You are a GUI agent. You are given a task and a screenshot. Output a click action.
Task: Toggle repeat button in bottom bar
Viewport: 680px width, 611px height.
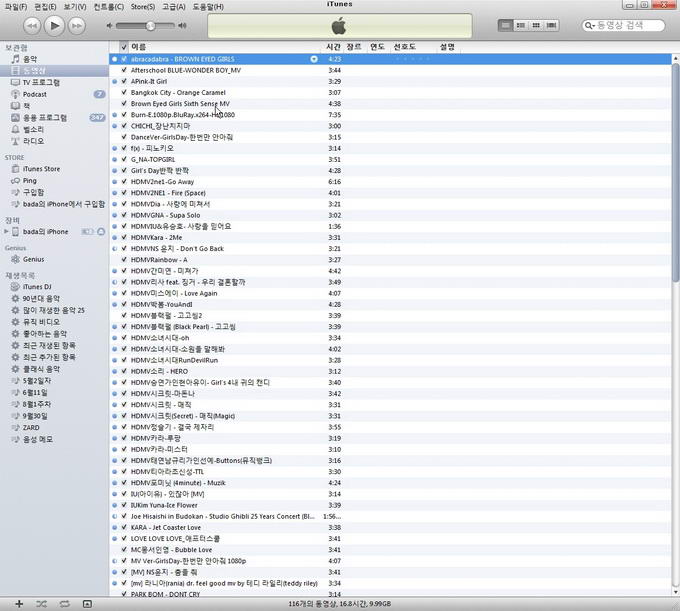(65, 604)
